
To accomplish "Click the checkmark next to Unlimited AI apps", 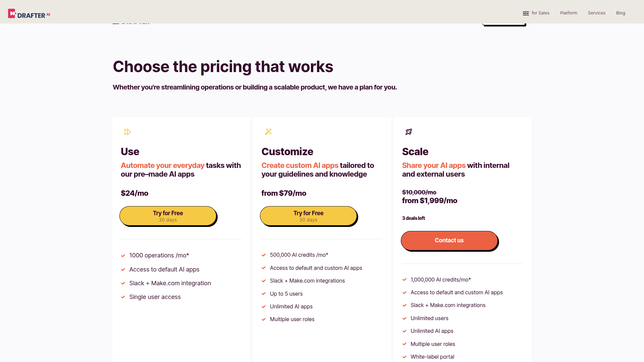I will pos(264,307).
